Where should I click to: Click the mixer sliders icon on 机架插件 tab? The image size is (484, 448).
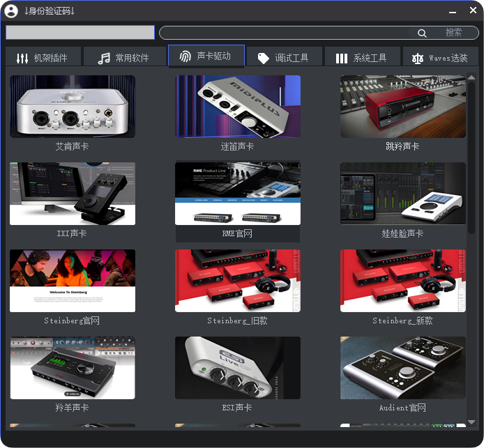22,58
